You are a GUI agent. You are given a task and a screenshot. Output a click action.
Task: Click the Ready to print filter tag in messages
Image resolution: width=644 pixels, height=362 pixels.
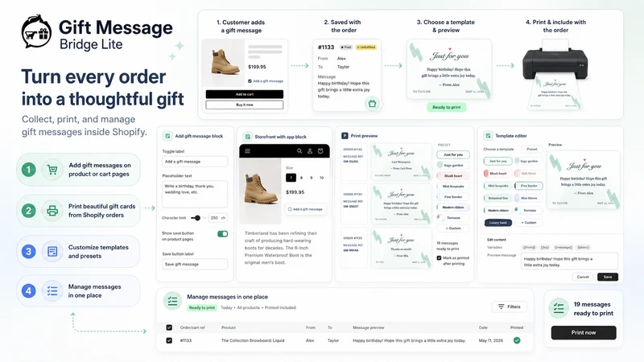point(202,308)
